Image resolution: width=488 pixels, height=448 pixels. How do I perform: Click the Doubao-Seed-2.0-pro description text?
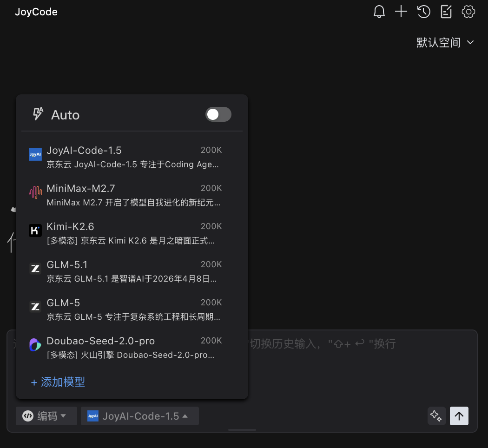(x=131, y=355)
